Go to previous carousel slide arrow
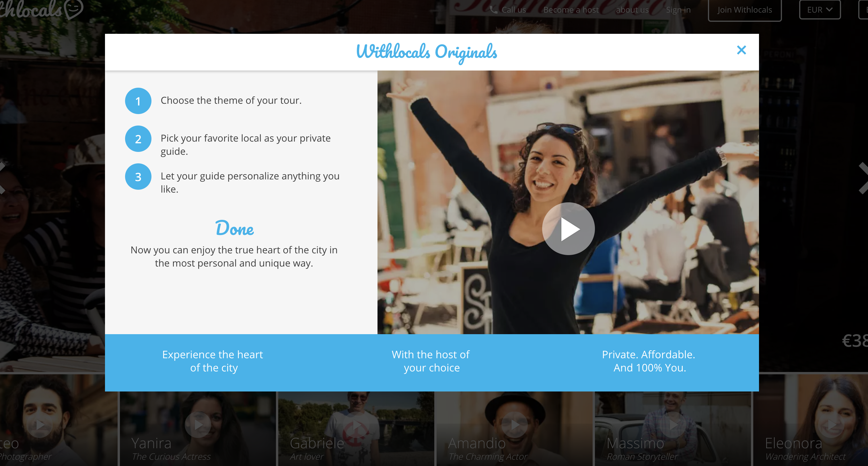Image resolution: width=868 pixels, height=466 pixels. 2,178
